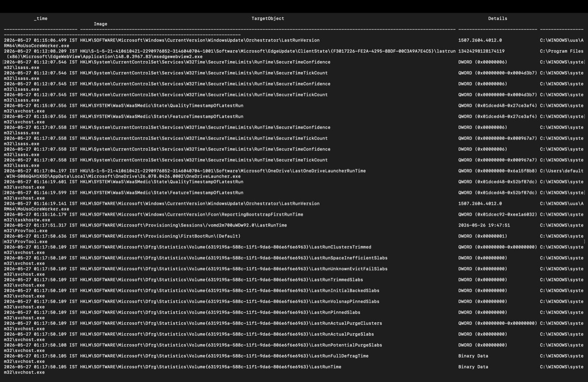
Task: Click the msedgewebview2.exe image path line
Action: pyautogui.click(x=105, y=57)
